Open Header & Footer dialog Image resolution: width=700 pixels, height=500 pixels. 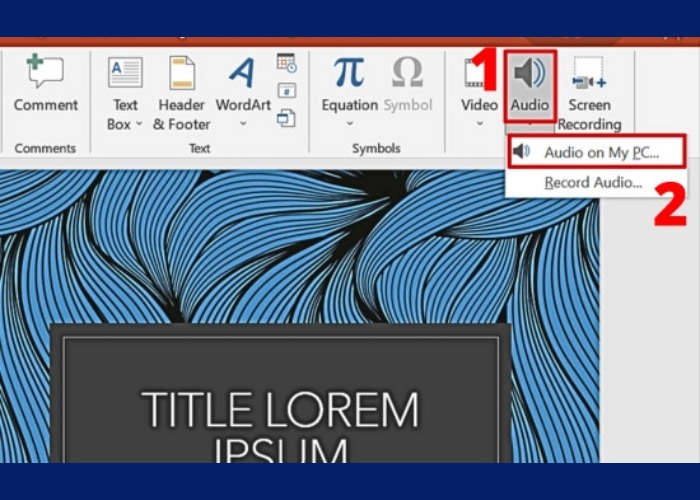(181, 93)
